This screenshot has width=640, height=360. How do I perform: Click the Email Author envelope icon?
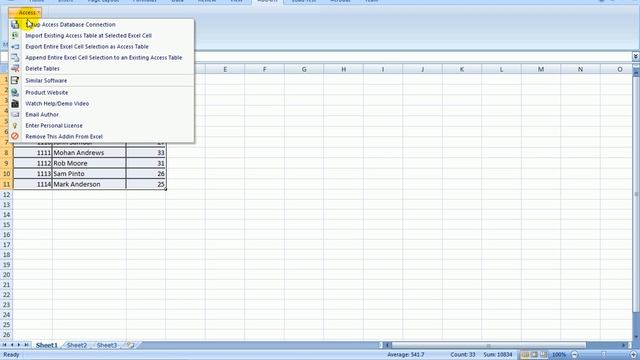click(x=15, y=114)
